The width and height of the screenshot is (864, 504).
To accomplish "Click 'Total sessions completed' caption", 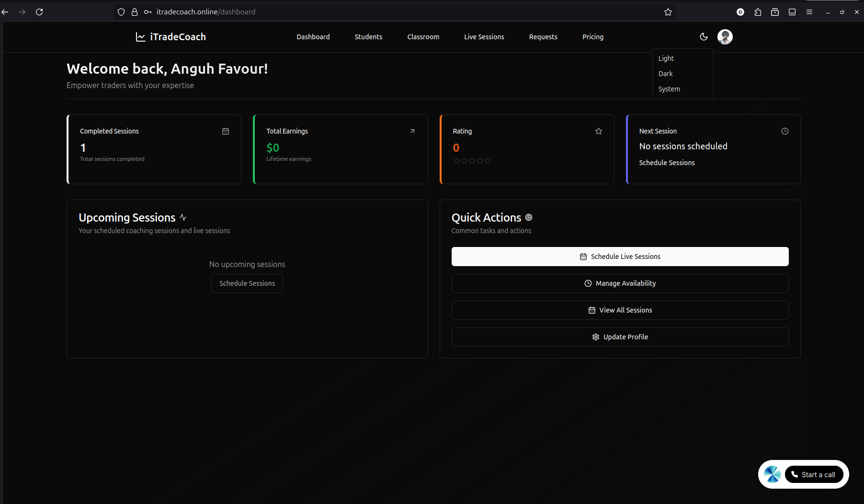I will 112,159.
